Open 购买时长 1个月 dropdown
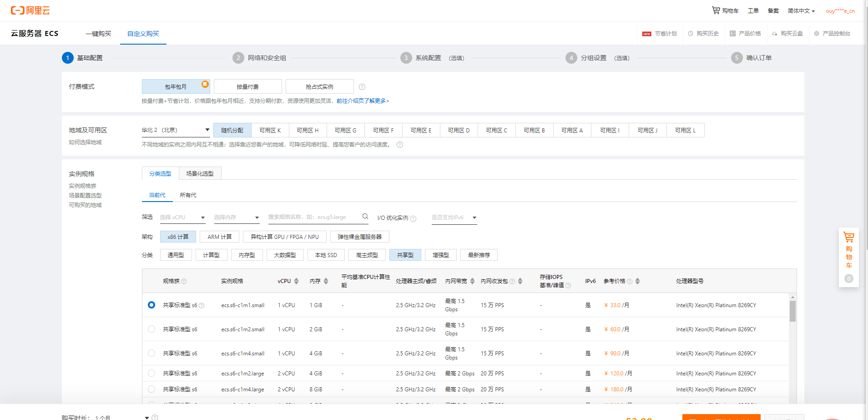 tap(122, 417)
